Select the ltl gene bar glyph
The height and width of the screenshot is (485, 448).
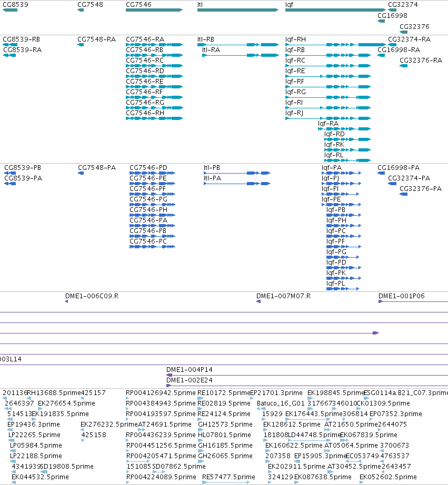(238, 10)
